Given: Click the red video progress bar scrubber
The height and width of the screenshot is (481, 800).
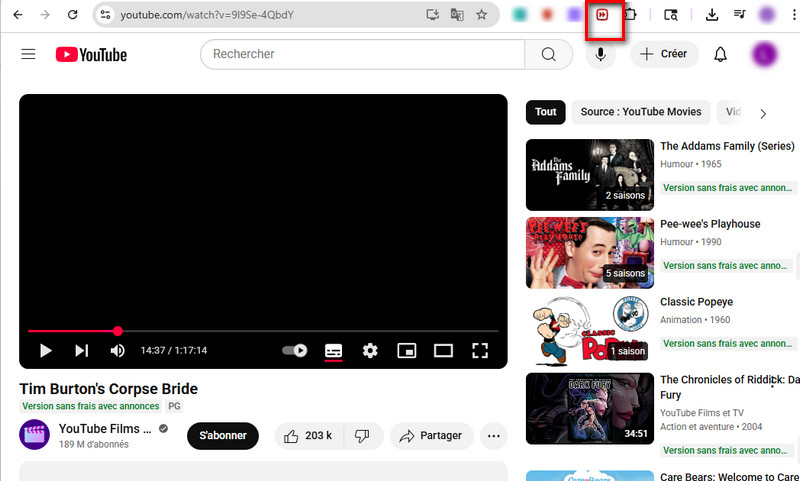Looking at the screenshot, I should pyautogui.click(x=118, y=331).
